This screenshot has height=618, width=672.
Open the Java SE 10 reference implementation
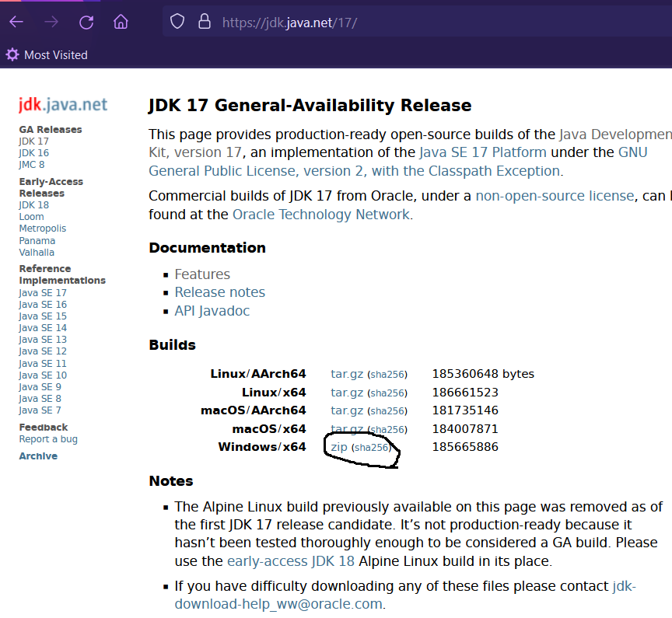(43, 375)
